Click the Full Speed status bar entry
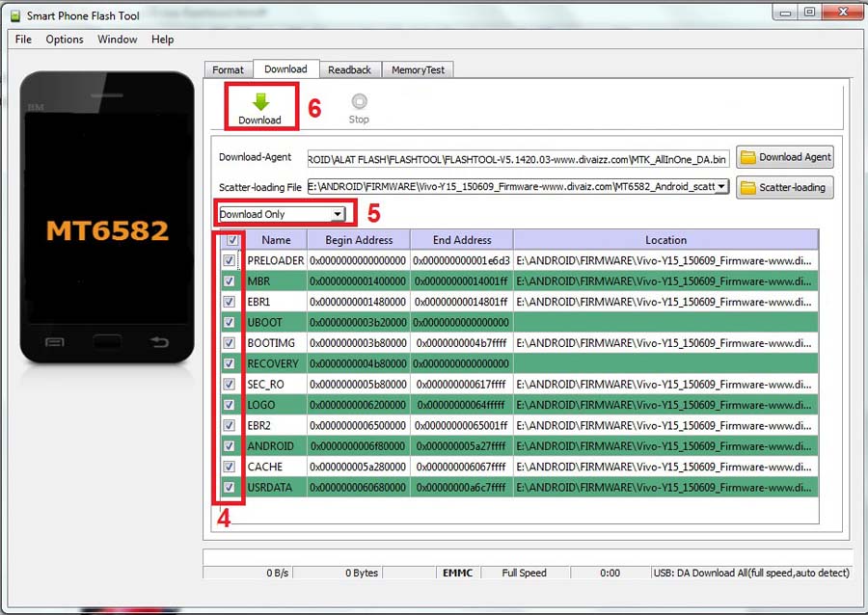The width and height of the screenshot is (868, 615). pyautogui.click(x=525, y=573)
